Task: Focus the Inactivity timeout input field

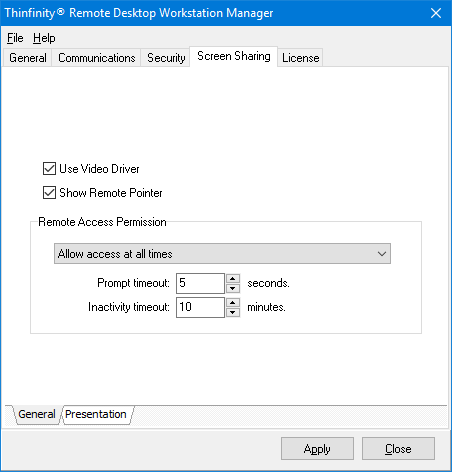Action: coord(200,307)
